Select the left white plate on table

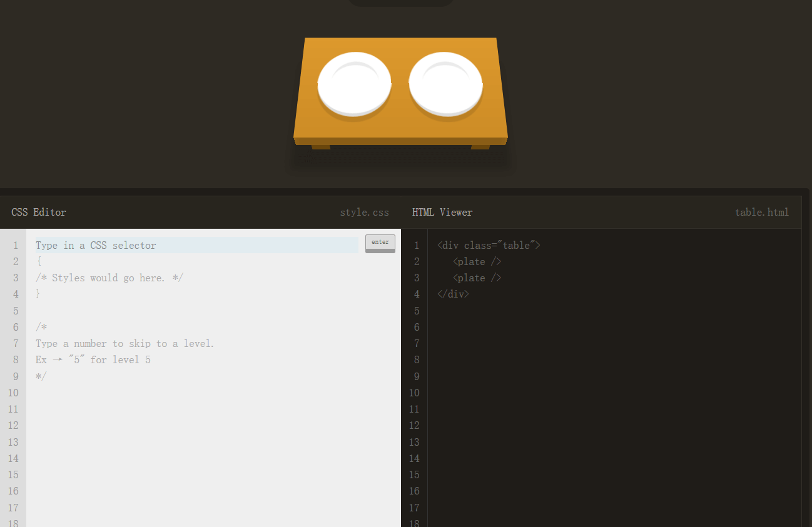click(x=354, y=84)
